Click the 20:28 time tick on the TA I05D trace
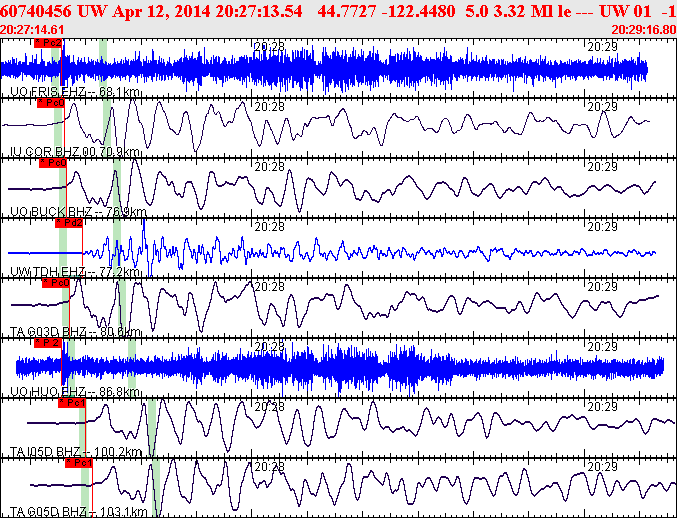 pyautogui.click(x=269, y=406)
